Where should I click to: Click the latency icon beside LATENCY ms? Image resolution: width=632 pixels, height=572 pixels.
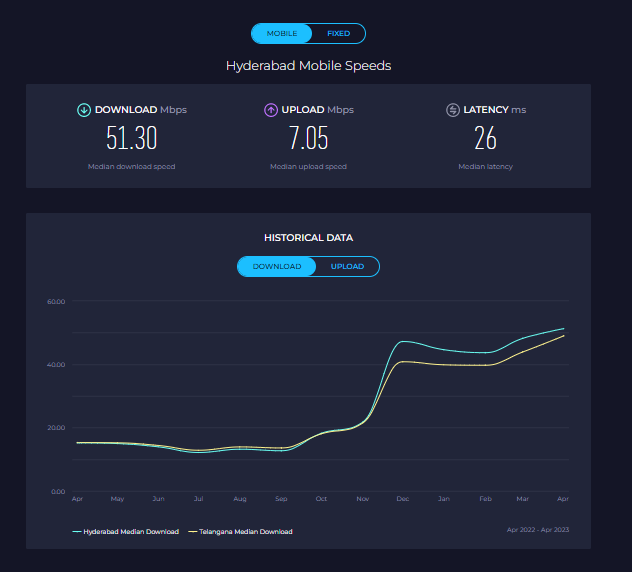click(x=453, y=110)
